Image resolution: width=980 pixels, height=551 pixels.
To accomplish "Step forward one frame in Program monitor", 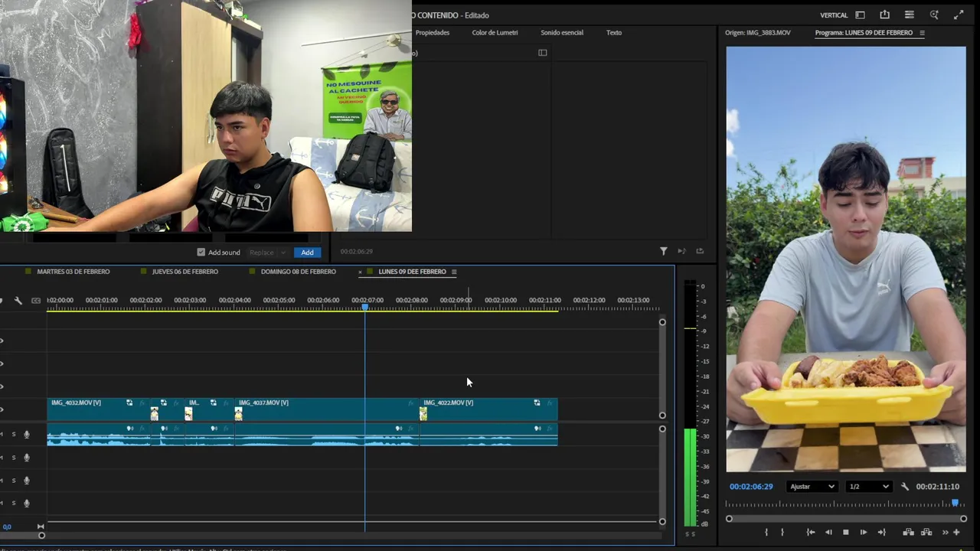I will click(864, 533).
